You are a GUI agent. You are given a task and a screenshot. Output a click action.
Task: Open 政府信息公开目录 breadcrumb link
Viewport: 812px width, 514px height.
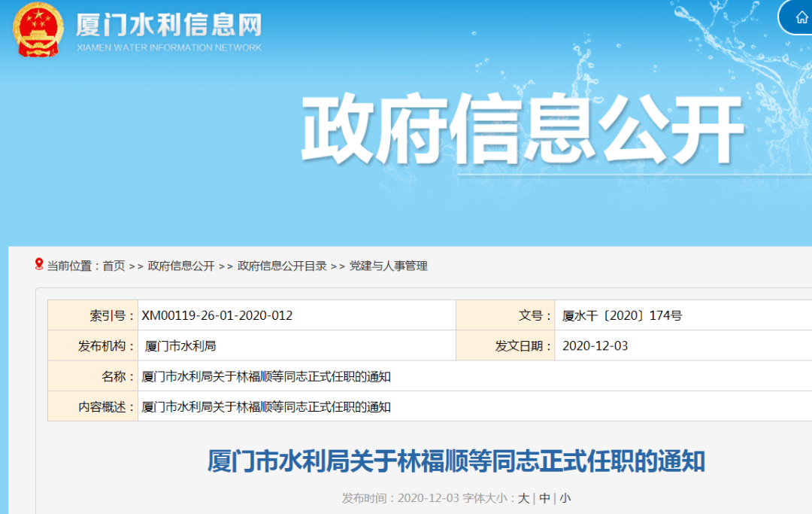pos(282,266)
